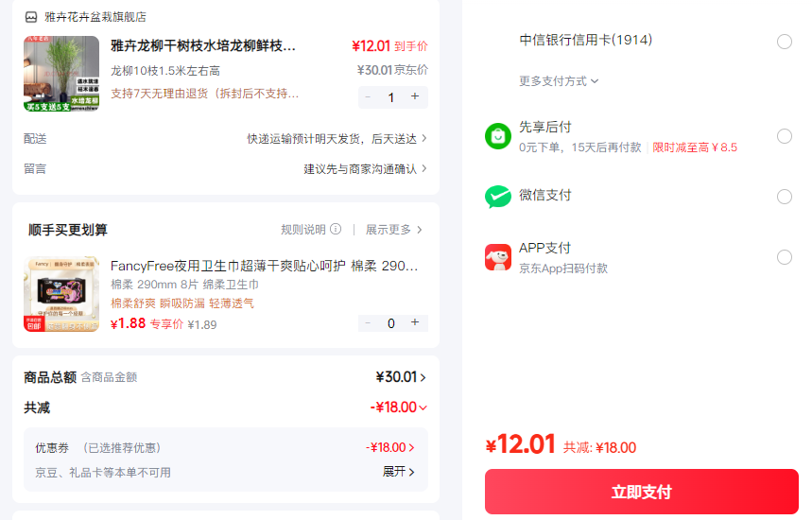The height and width of the screenshot is (520, 812).
Task: Select 先享后付 payment radio button
Action: point(784,136)
